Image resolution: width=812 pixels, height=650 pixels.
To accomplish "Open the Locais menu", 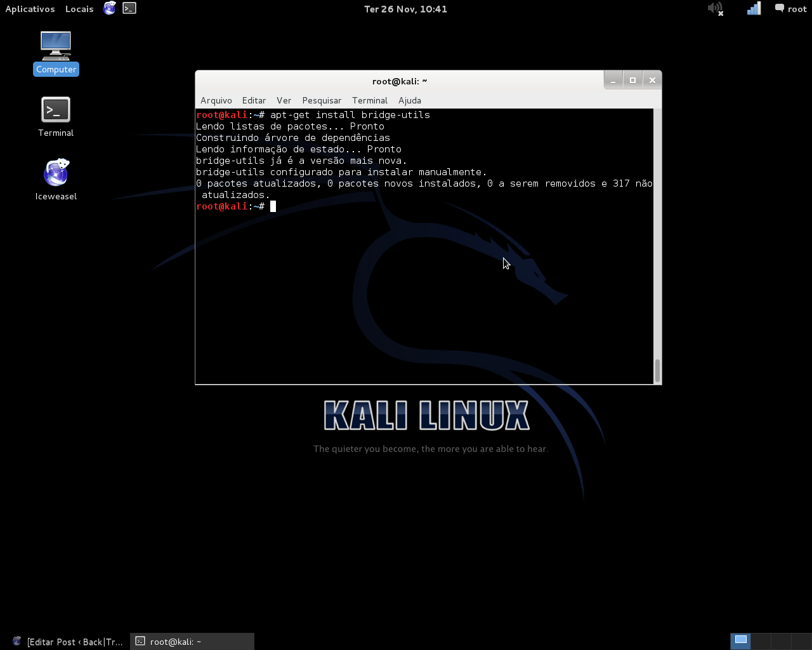I will (x=79, y=9).
